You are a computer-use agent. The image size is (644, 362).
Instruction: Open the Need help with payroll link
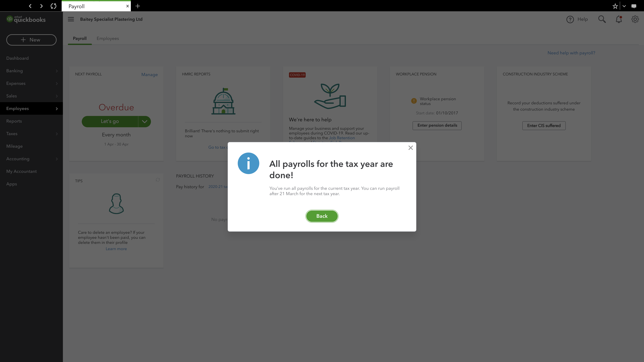coord(571,53)
